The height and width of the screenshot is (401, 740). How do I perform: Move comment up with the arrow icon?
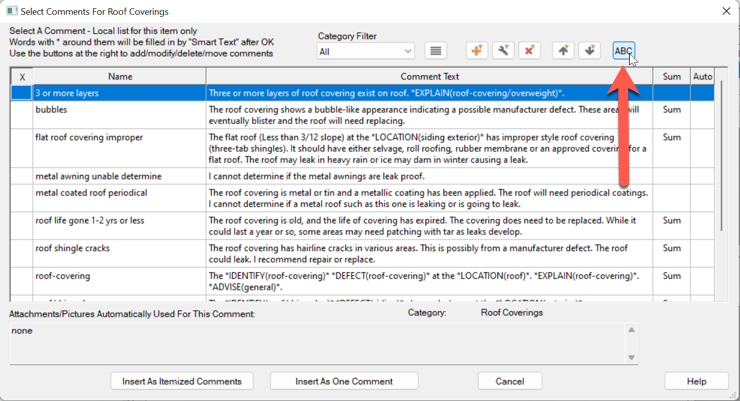564,51
